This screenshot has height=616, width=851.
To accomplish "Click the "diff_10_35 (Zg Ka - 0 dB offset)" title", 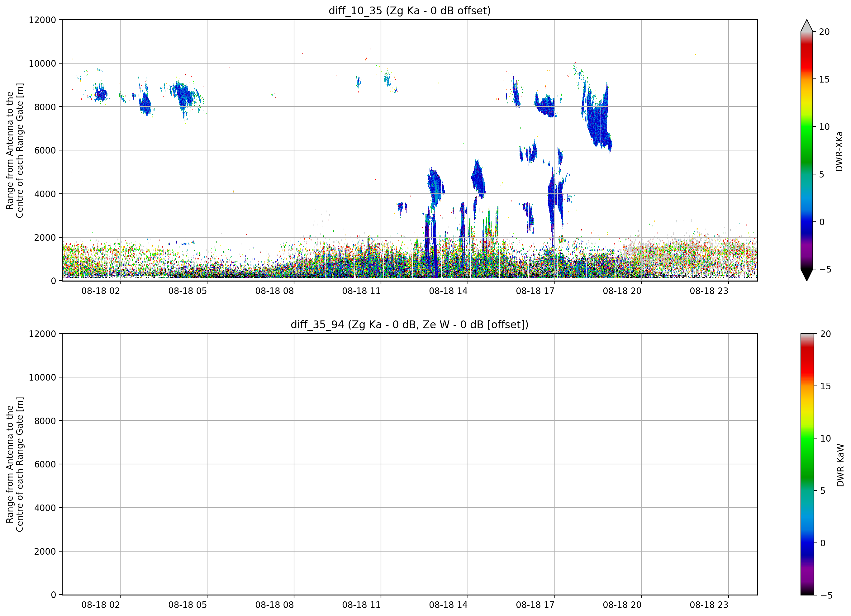I will (409, 11).
